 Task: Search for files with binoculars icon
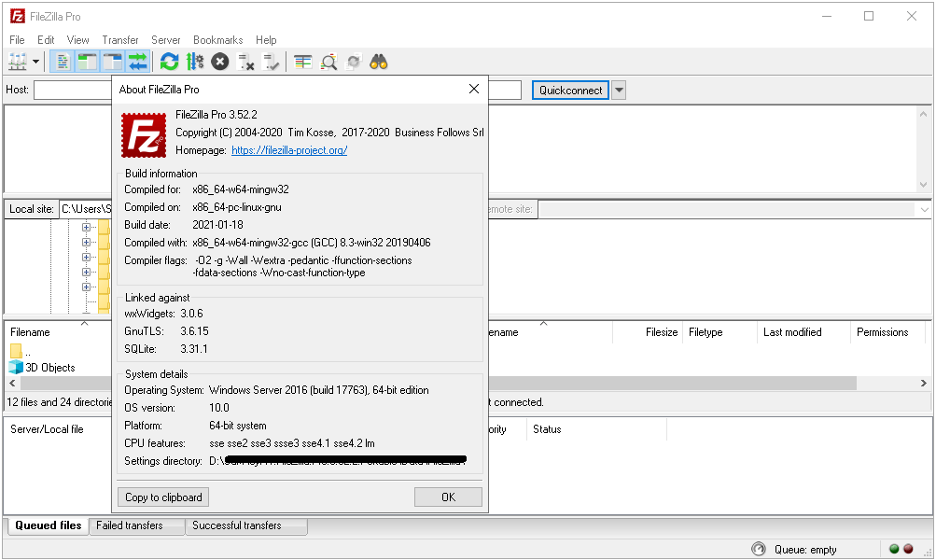(x=379, y=62)
